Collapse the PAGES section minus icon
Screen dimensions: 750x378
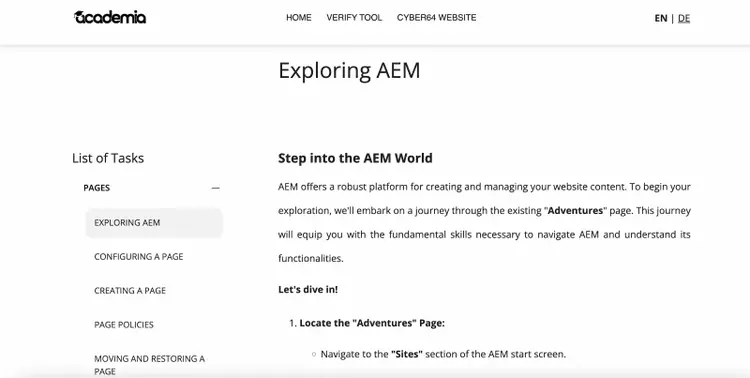pos(216,188)
